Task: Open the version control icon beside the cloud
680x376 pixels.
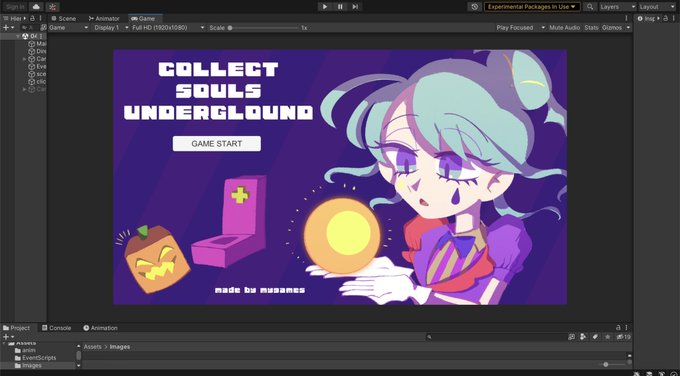Action: [52, 7]
